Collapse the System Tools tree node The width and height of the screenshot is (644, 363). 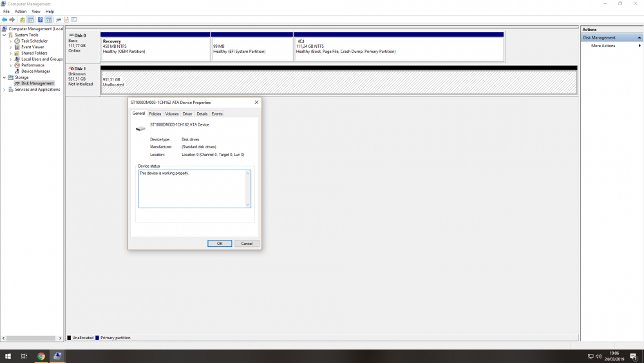tap(5, 35)
